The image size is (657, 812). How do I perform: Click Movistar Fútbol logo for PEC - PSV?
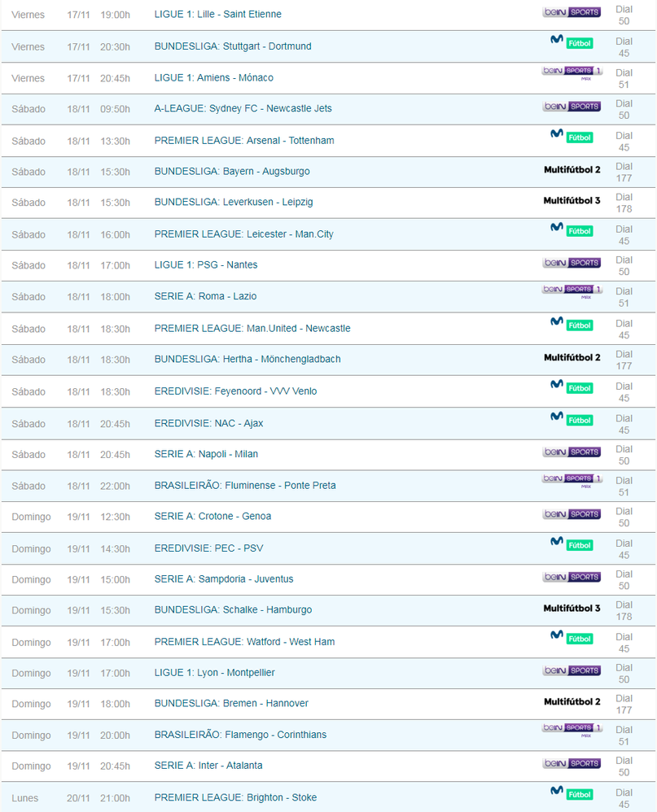pos(572,544)
